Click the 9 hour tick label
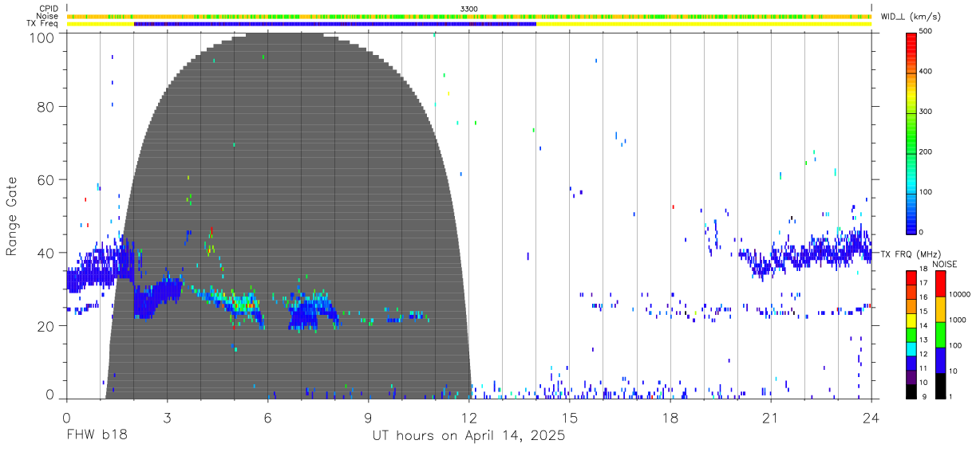The width and height of the screenshot is (980, 452). (368, 417)
